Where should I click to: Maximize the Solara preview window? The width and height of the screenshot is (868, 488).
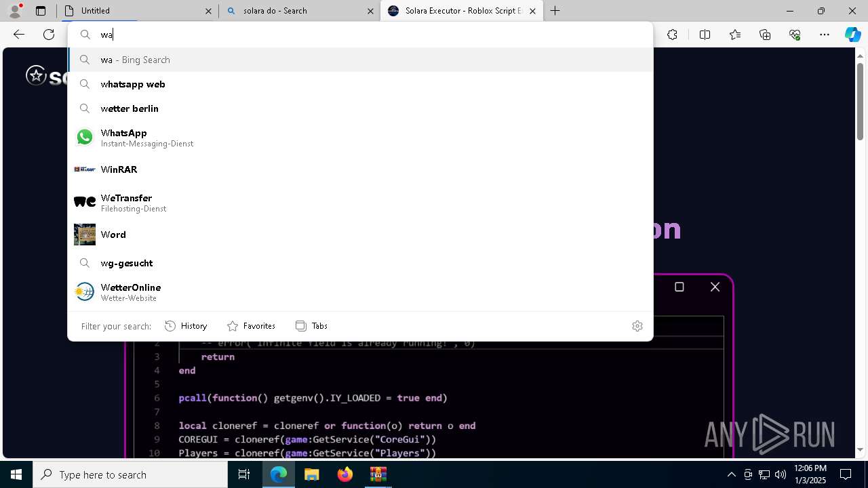(x=679, y=287)
